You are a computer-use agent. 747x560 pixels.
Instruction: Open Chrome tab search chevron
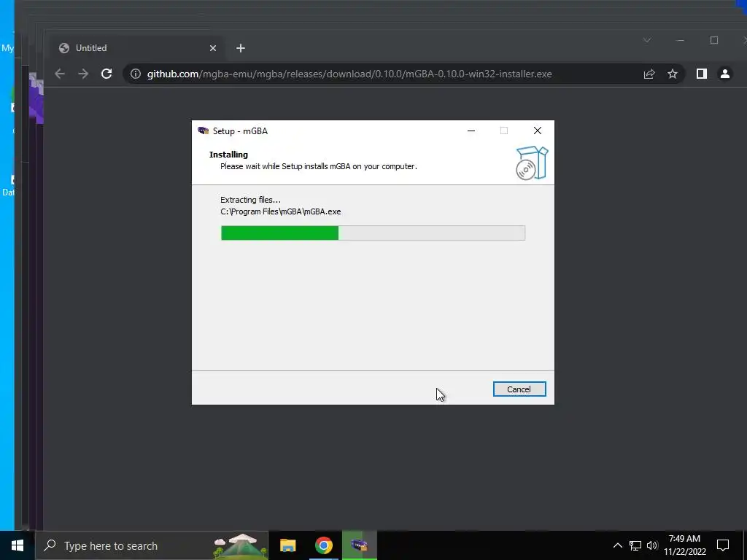(647, 40)
